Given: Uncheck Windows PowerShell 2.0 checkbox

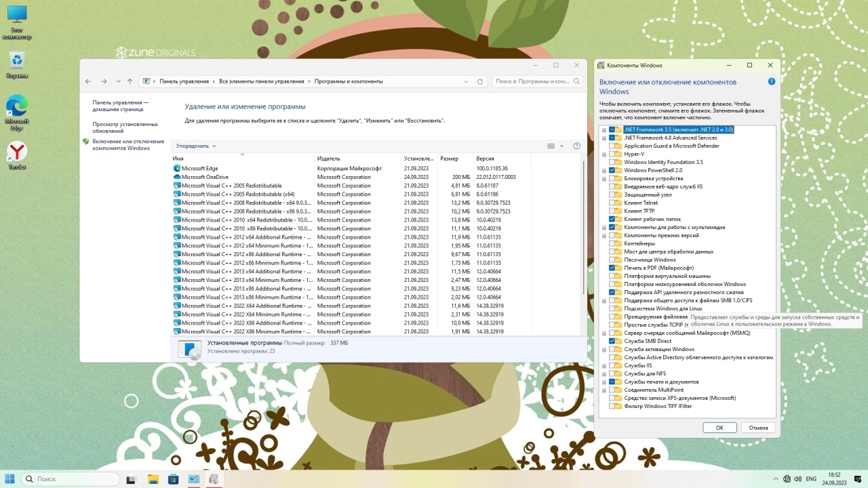Looking at the screenshot, I should (x=612, y=170).
